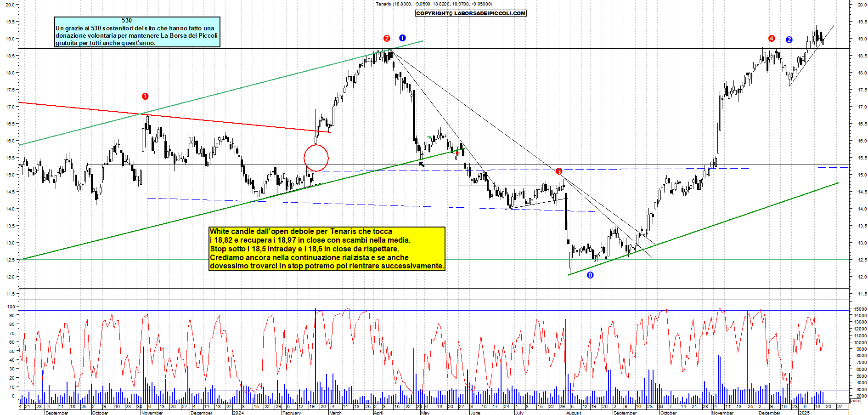Click the blue wave marker number 2
868x415 pixels.
pos(789,40)
